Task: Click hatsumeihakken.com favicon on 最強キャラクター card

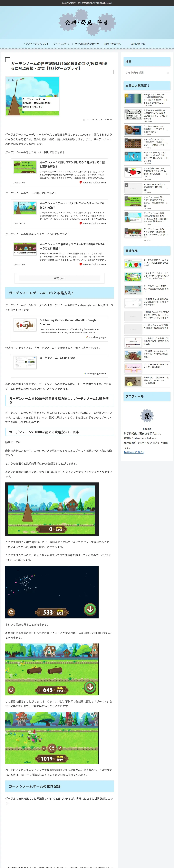Action: (x=80, y=264)
